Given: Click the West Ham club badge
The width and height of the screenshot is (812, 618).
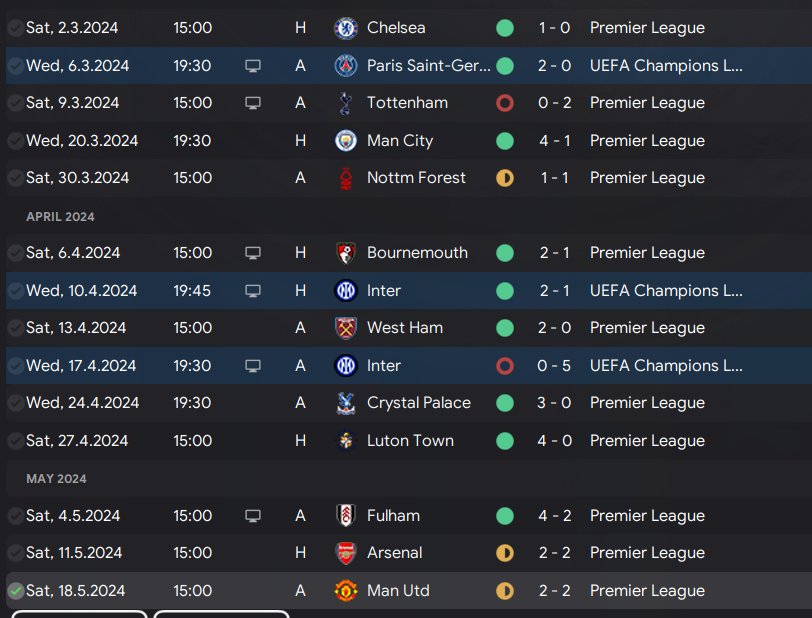Looking at the screenshot, I should 346,328.
